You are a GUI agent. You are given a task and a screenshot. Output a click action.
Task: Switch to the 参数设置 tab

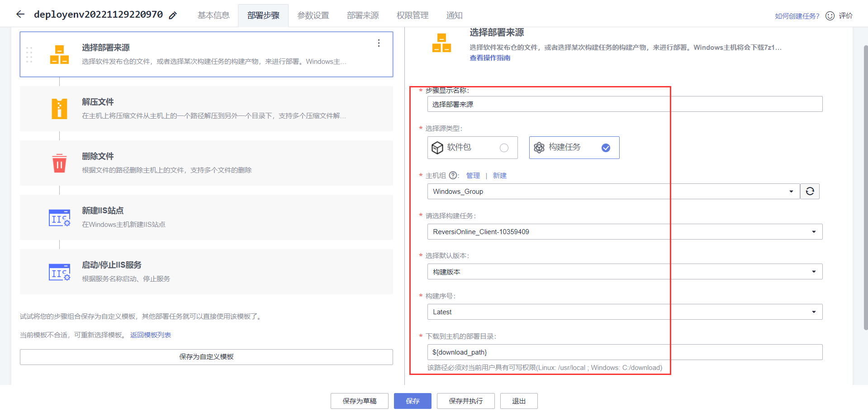coord(313,15)
